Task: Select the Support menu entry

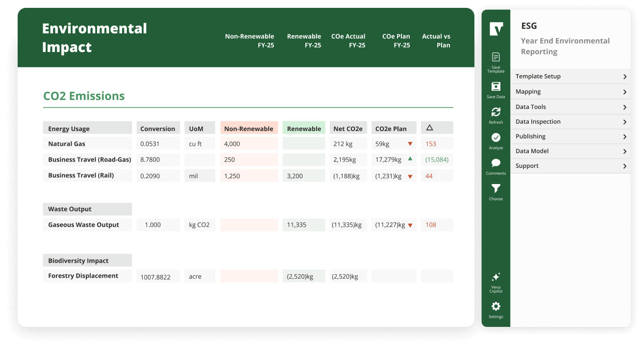Action: click(570, 166)
